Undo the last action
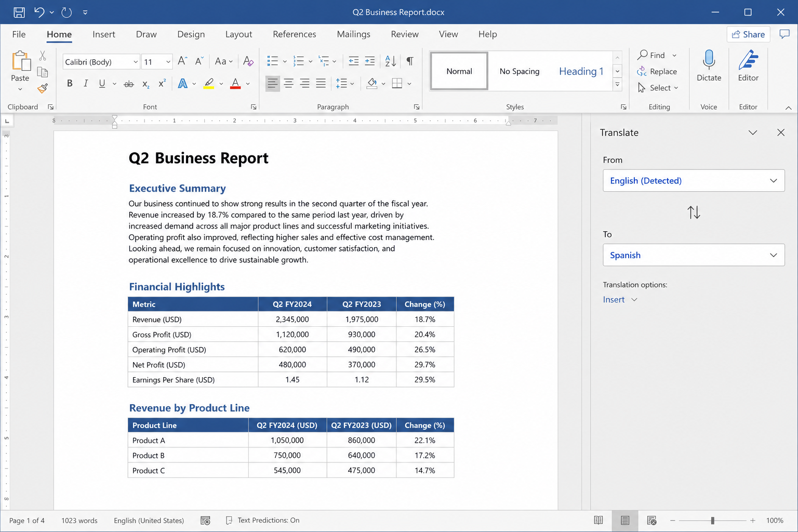The image size is (798, 532). 39,12
